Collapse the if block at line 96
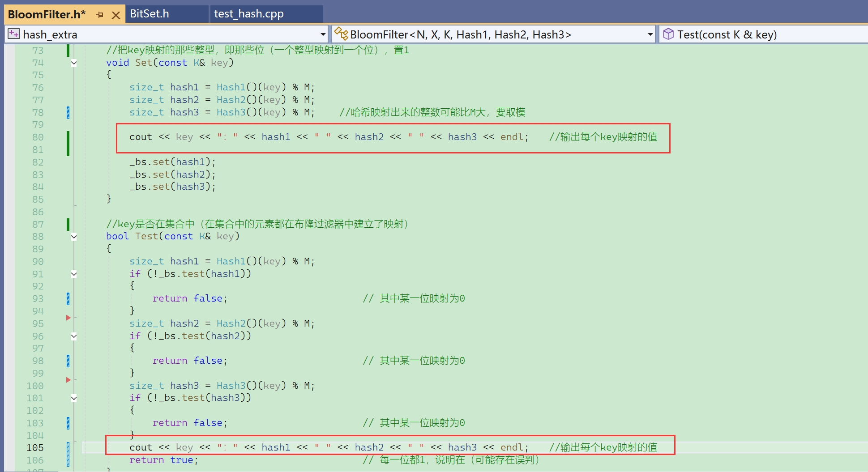 point(74,336)
